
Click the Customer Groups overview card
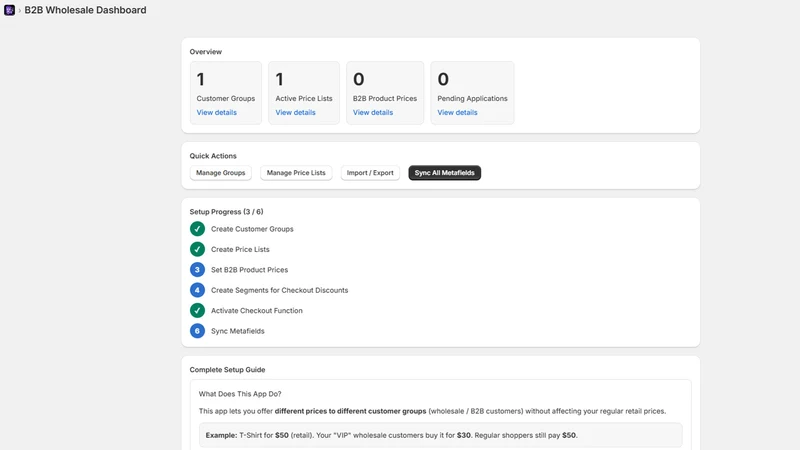coord(226,93)
